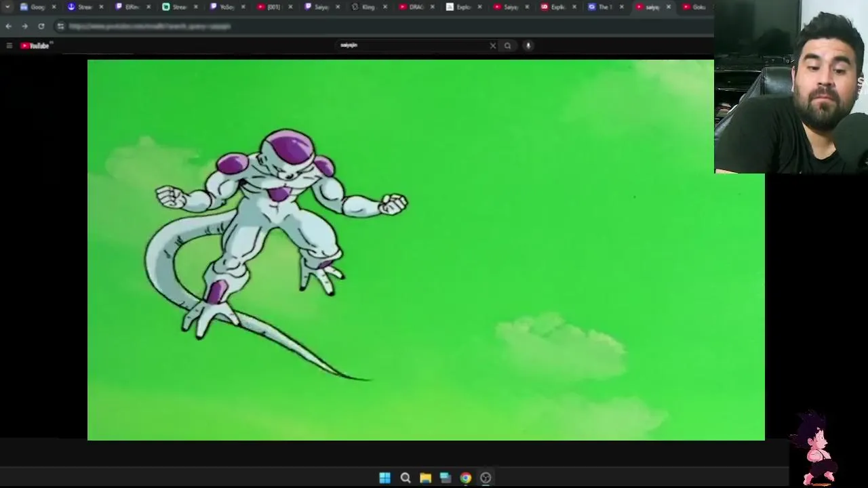
Task: Close the active 'saiya' YouTube tab
Action: coord(669,7)
